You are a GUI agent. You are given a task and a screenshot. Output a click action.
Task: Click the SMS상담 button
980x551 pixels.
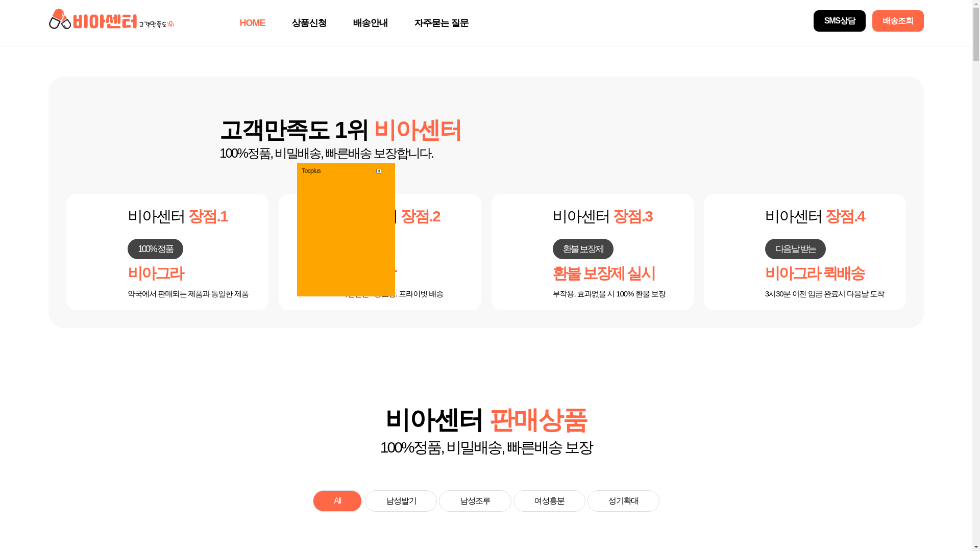[839, 21]
